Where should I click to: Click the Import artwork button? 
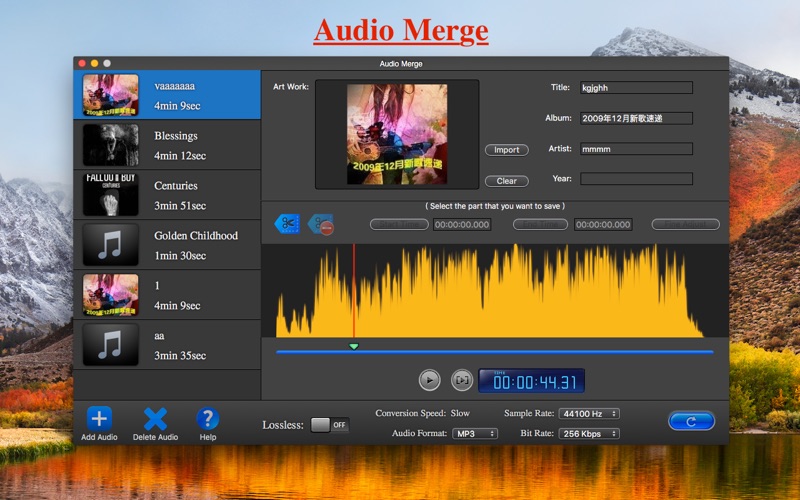coord(507,150)
